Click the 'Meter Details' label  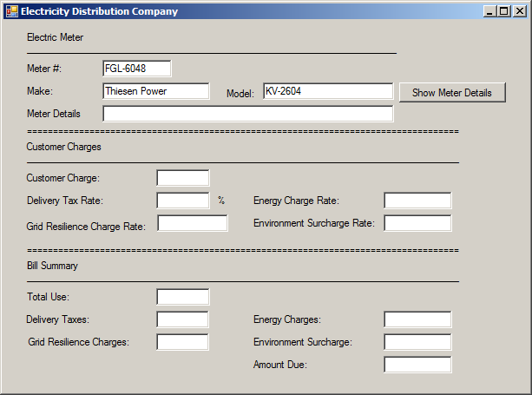click(54, 114)
